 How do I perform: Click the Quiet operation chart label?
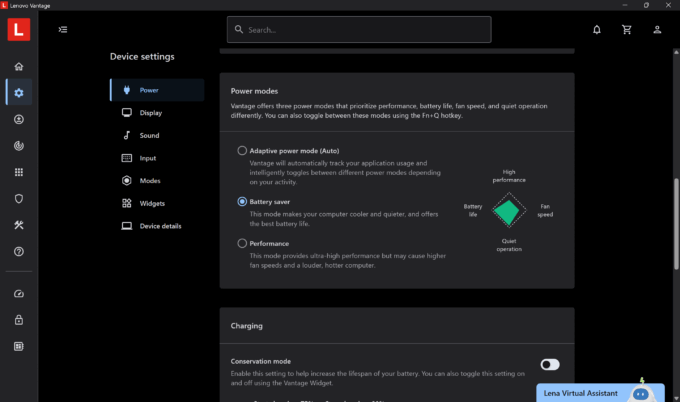(x=509, y=245)
